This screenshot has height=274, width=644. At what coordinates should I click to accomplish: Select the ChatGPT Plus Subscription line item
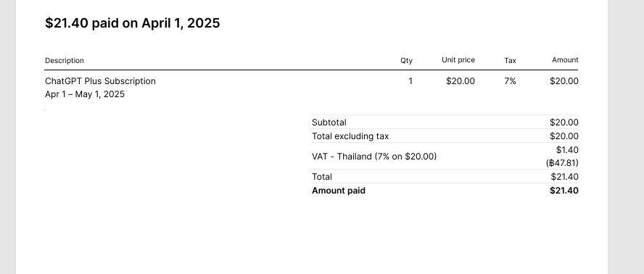100,81
